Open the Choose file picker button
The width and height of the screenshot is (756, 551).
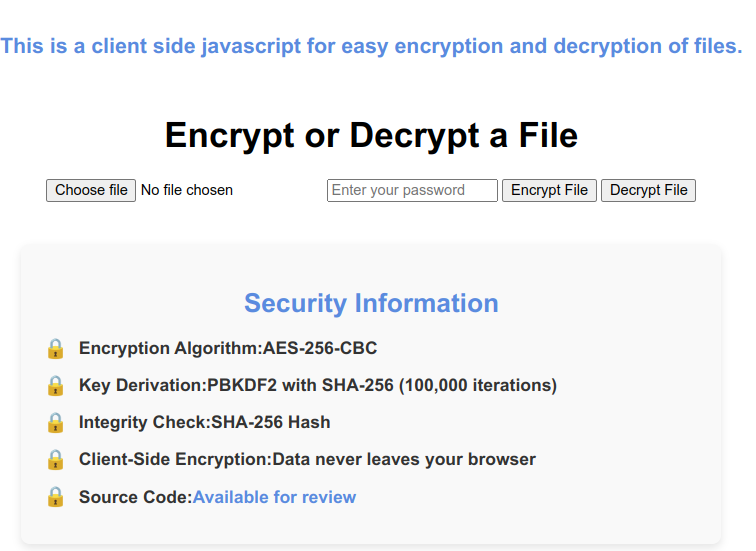coord(91,190)
